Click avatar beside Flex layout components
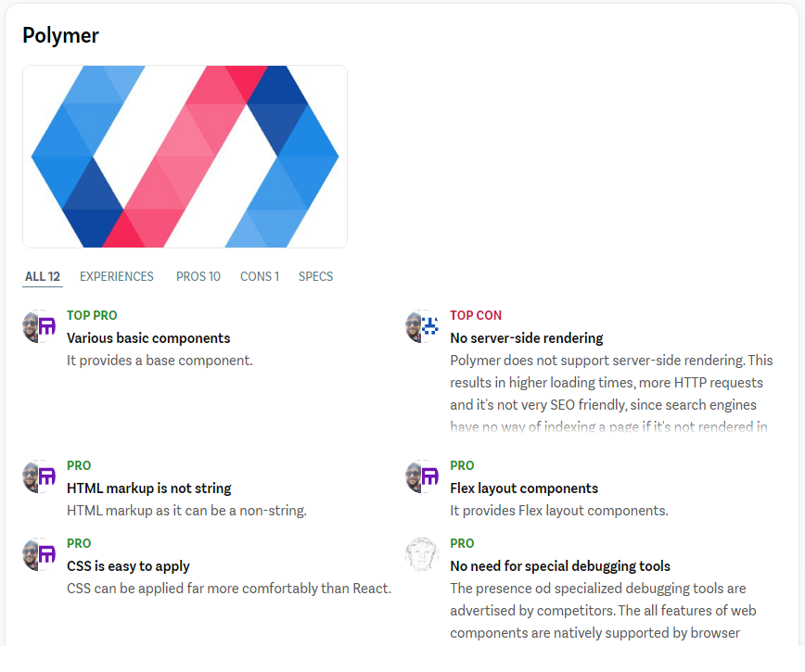Viewport: 805px width, 672px height. (422, 476)
